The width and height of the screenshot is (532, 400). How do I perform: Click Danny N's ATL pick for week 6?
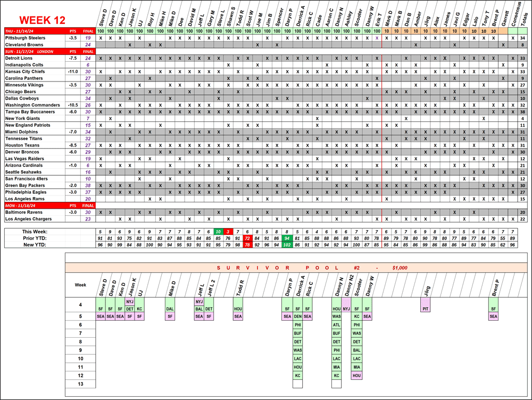click(336, 324)
